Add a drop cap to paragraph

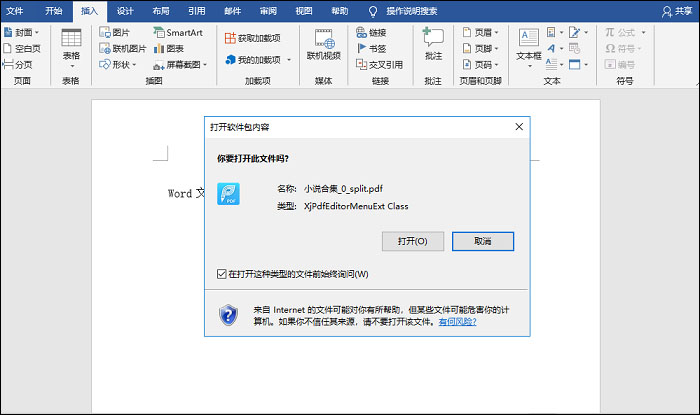[x=552, y=64]
